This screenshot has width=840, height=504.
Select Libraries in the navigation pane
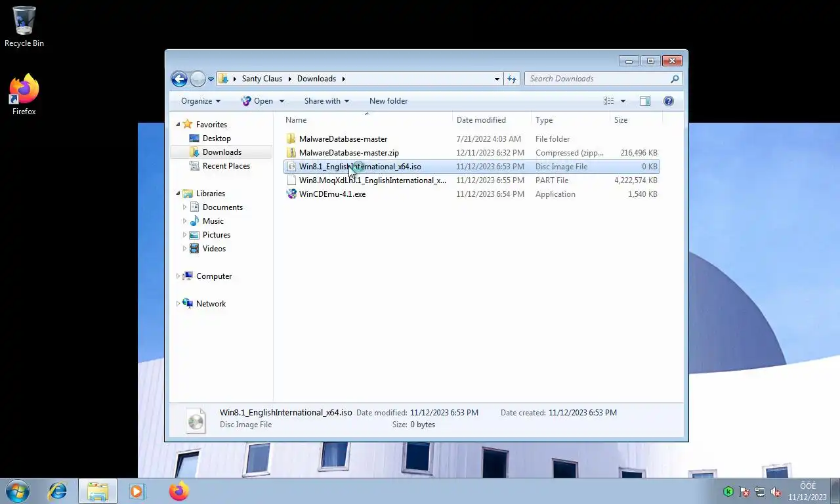[x=210, y=194]
